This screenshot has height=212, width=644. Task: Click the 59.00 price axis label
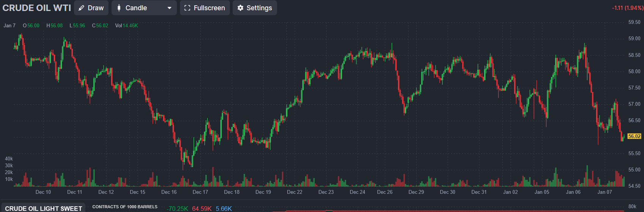click(x=634, y=38)
